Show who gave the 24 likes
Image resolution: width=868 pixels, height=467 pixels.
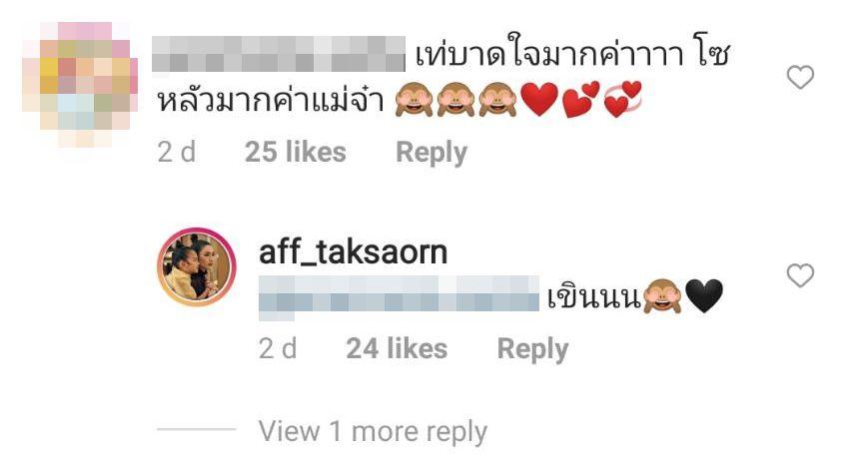[x=397, y=348]
